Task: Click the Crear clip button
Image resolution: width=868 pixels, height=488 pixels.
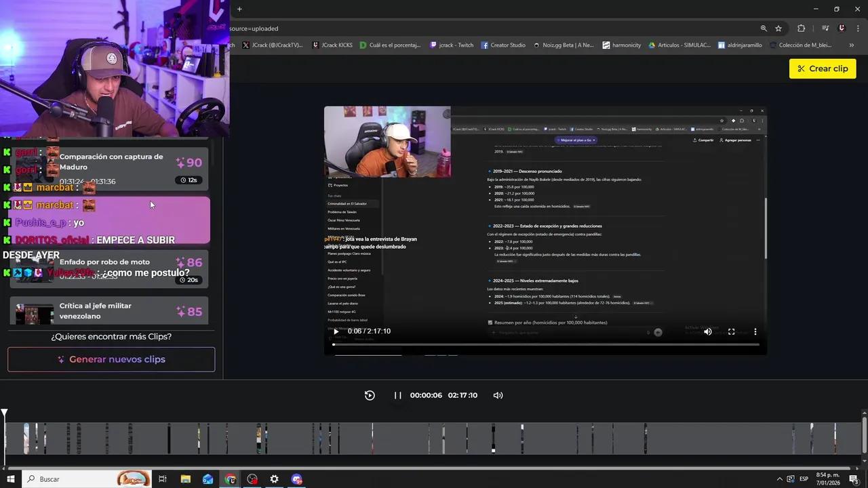Action: [823, 68]
